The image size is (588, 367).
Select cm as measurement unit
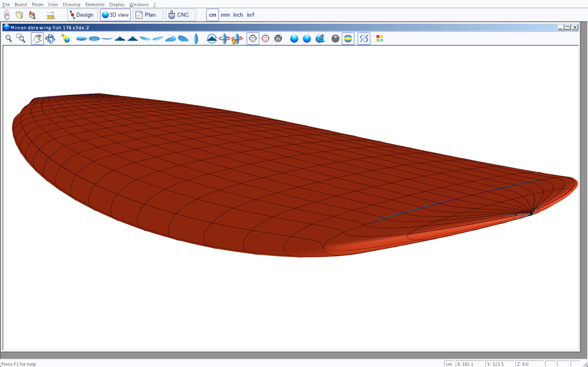click(x=212, y=15)
